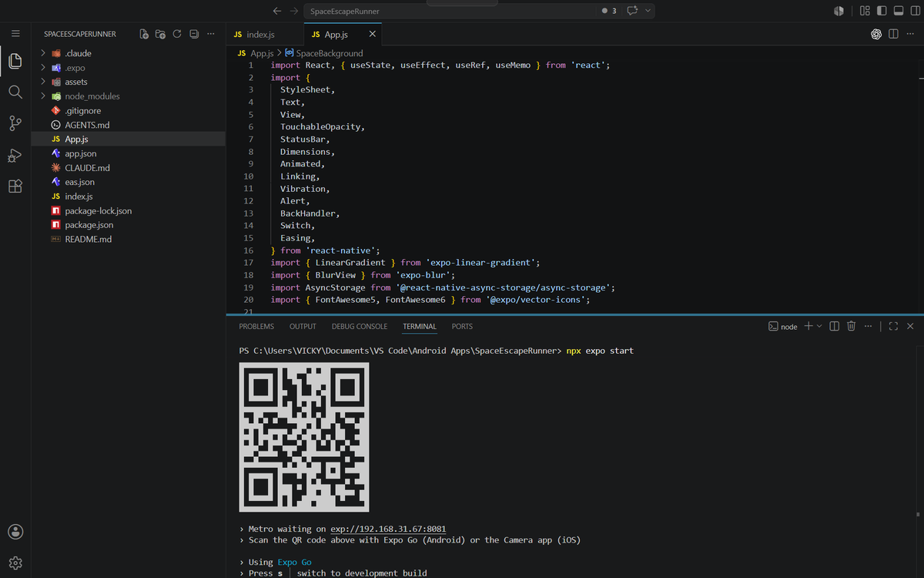Open the Source Control view
Image resolution: width=924 pixels, height=578 pixels.
15,123
